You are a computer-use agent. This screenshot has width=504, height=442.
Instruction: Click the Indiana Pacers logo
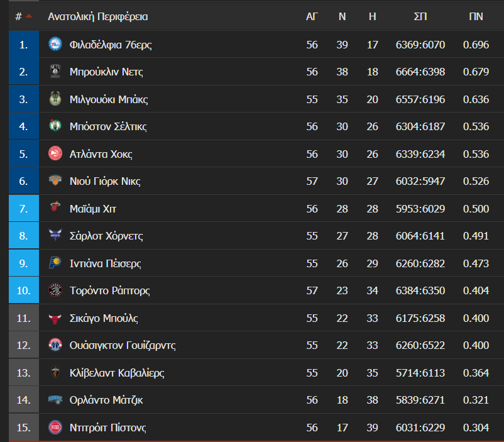tap(55, 263)
